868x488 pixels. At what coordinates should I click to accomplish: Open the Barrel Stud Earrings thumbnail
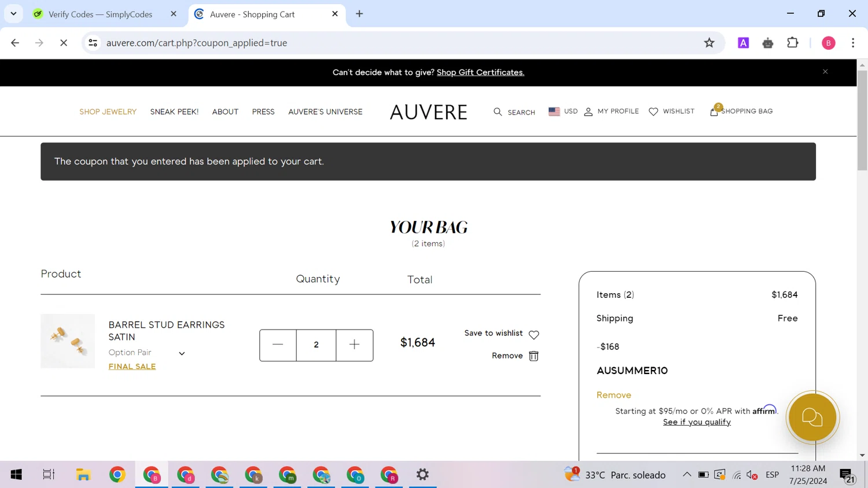point(68,341)
